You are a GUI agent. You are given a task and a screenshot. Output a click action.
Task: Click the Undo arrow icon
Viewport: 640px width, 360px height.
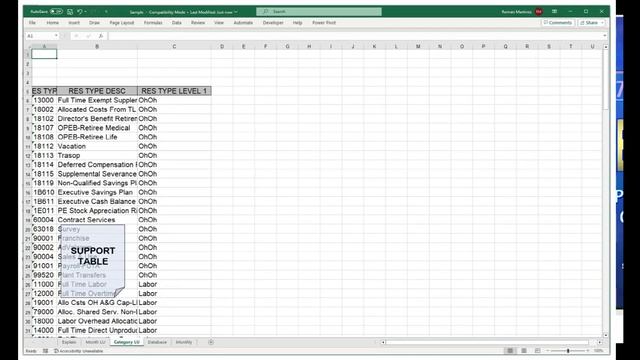[x=80, y=12]
